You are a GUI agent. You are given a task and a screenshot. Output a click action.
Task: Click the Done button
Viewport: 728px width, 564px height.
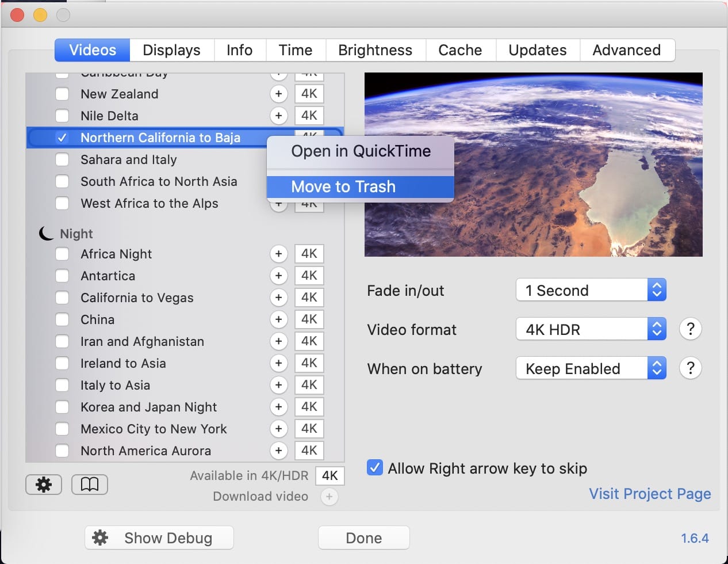coord(364,538)
